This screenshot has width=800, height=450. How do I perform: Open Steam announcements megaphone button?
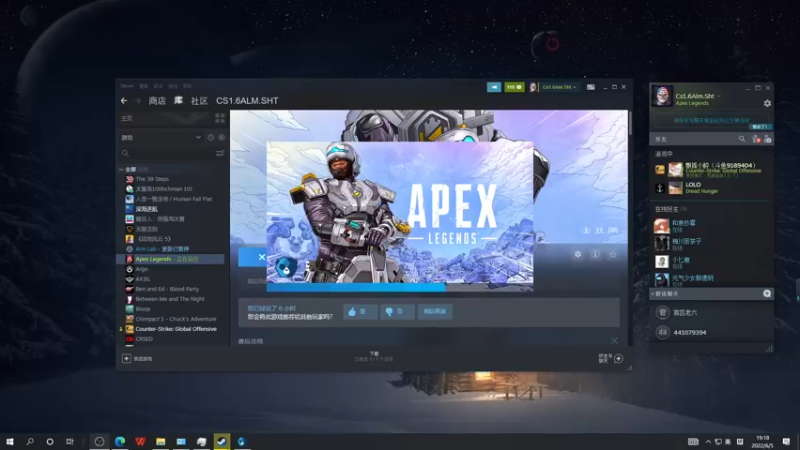(494, 87)
